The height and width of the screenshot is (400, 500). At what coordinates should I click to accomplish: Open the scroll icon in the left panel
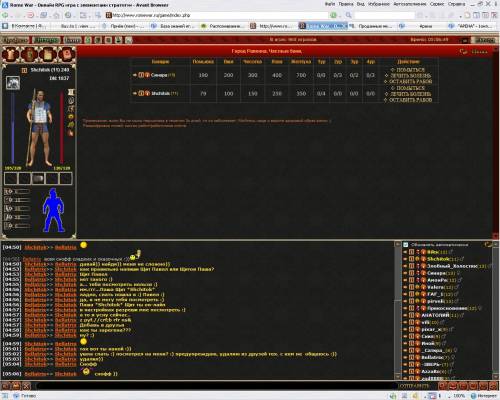[48, 55]
